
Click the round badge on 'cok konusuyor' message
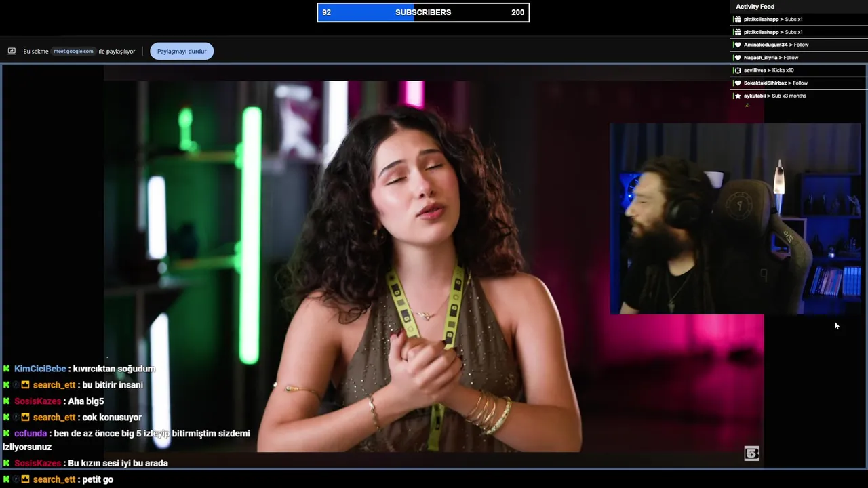pyautogui.click(x=16, y=418)
